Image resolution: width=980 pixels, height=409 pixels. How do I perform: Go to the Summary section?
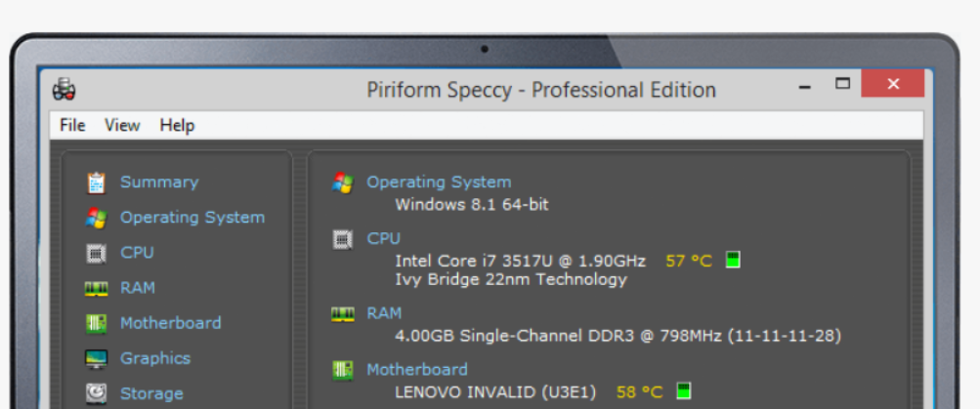tap(159, 182)
